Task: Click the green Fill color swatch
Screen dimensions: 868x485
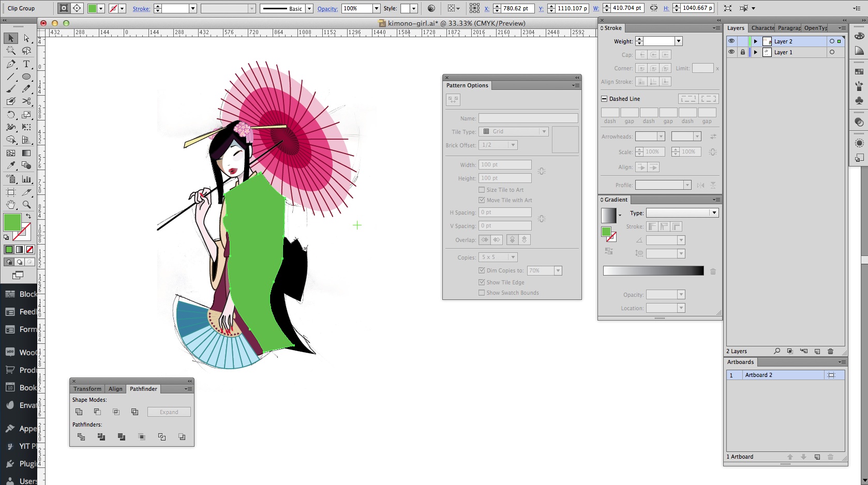Action: pyautogui.click(x=12, y=222)
